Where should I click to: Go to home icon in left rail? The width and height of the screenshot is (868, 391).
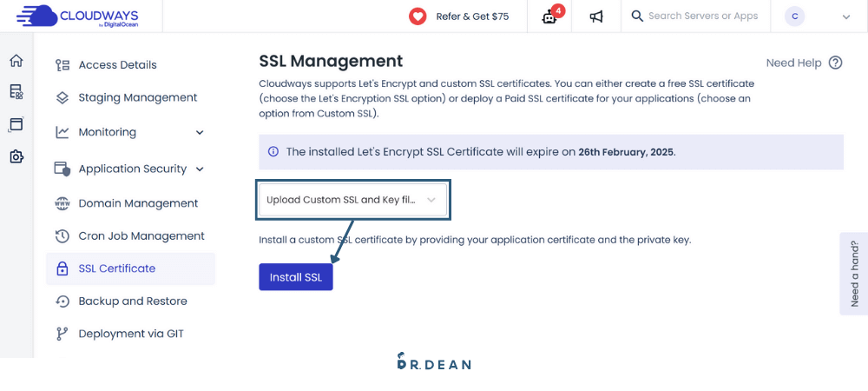tap(16, 61)
